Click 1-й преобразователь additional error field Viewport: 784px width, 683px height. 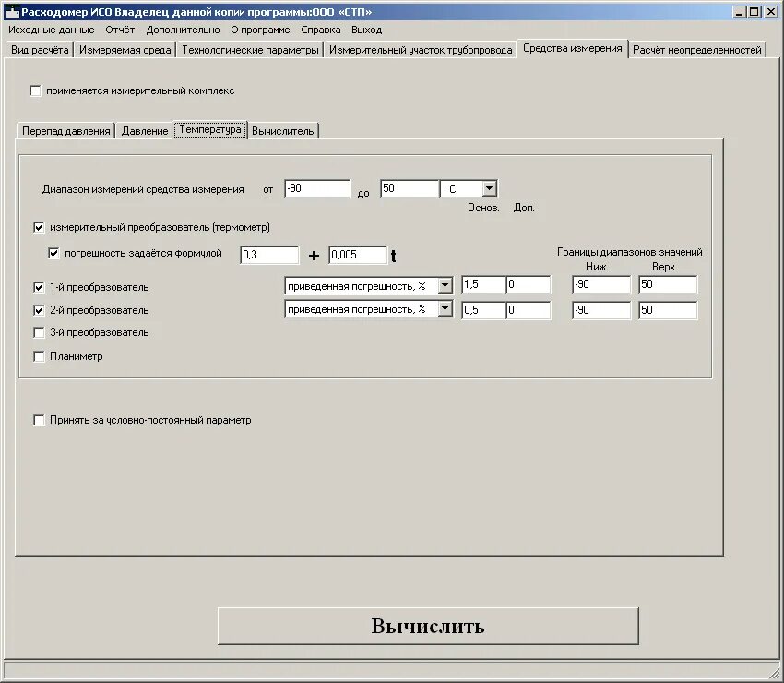[x=529, y=284]
